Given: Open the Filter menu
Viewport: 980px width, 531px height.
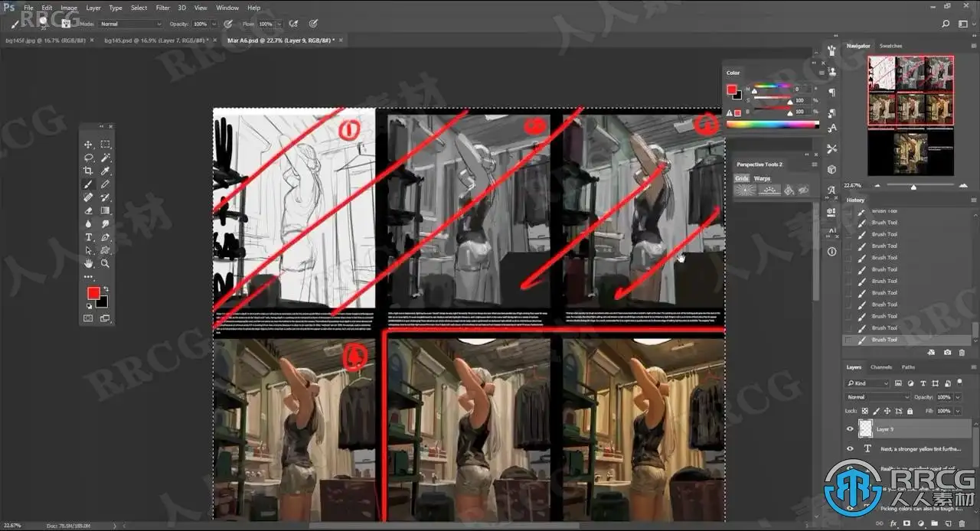Looking at the screenshot, I should click(x=162, y=8).
